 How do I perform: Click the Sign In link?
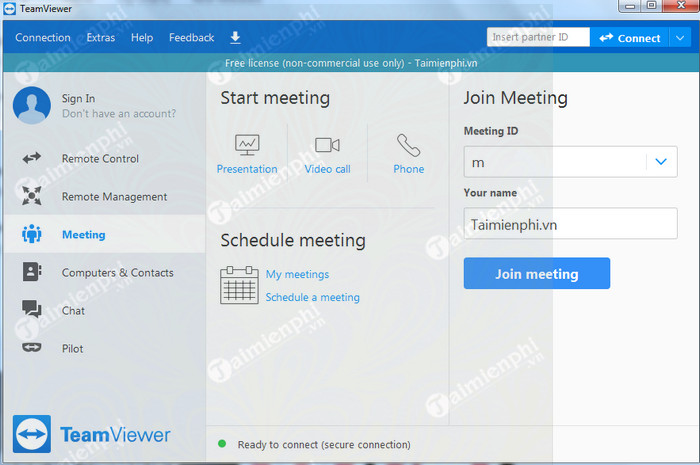tap(78, 98)
